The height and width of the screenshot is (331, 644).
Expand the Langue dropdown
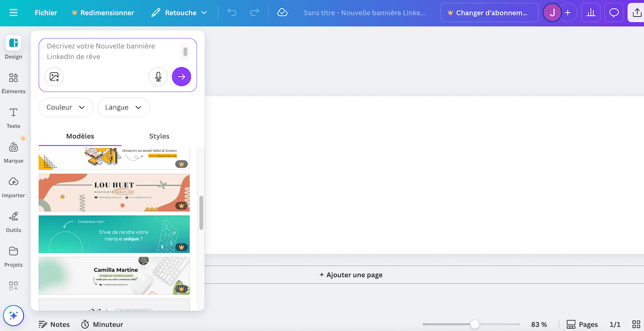pos(123,107)
